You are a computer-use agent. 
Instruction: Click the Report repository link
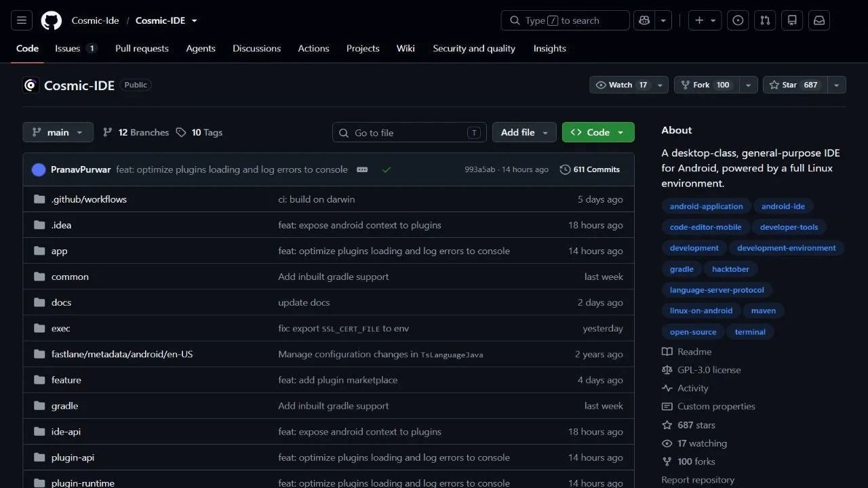[x=698, y=480]
